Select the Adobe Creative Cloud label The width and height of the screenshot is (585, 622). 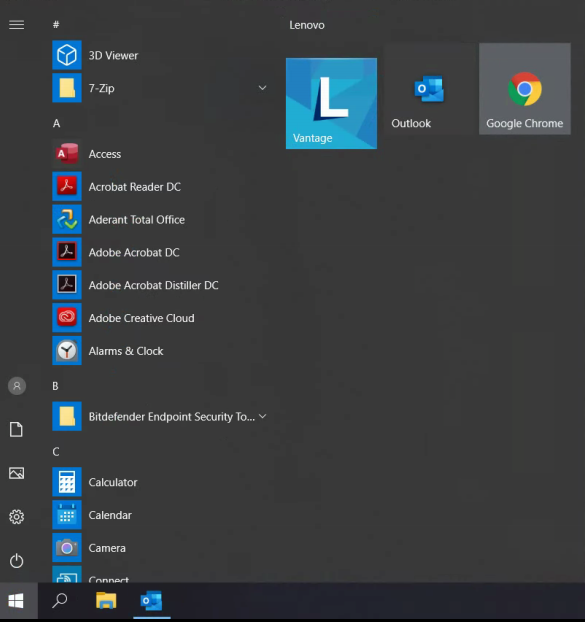pyautogui.click(x=142, y=318)
